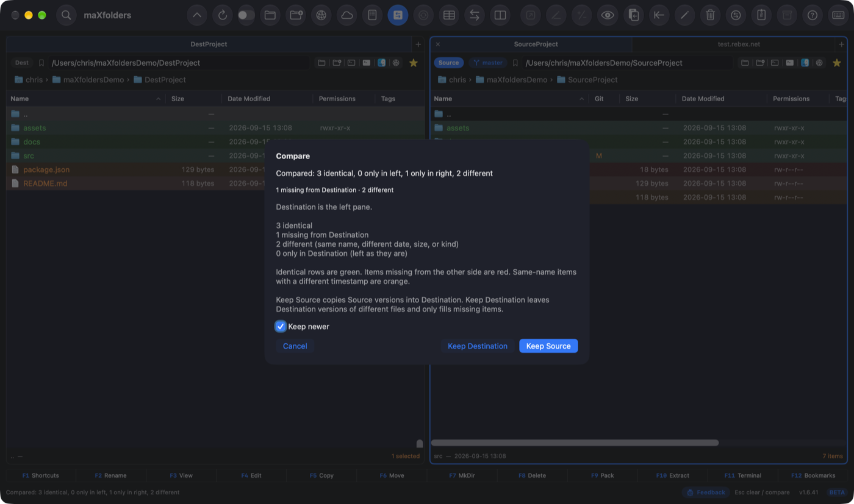This screenshot has width=854, height=504.
Task: Refresh the panes with the circular arrow button
Action: [x=223, y=15]
